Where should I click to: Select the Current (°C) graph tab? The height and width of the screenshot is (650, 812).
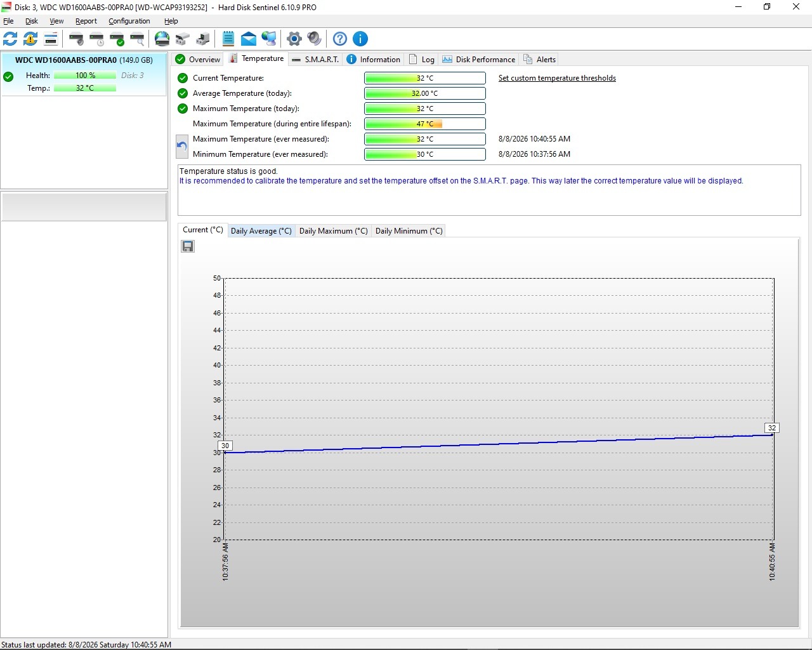pos(203,230)
